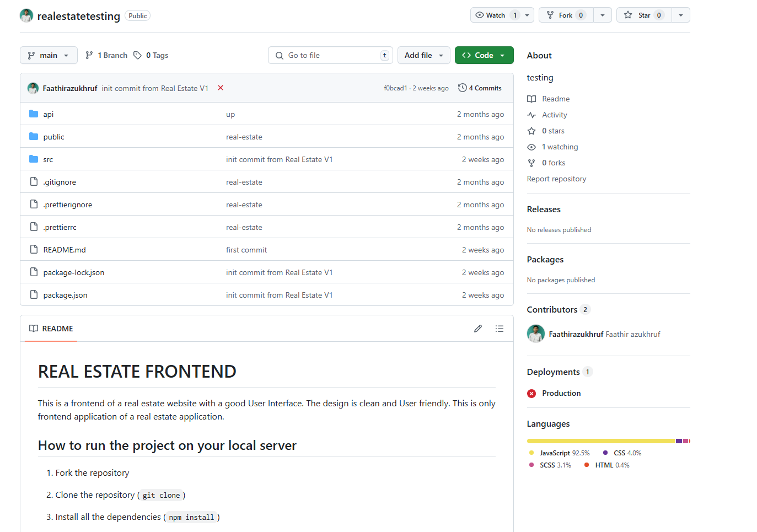Click the .prettierrc file icon
Screen dimensions: 757x532
point(34,227)
